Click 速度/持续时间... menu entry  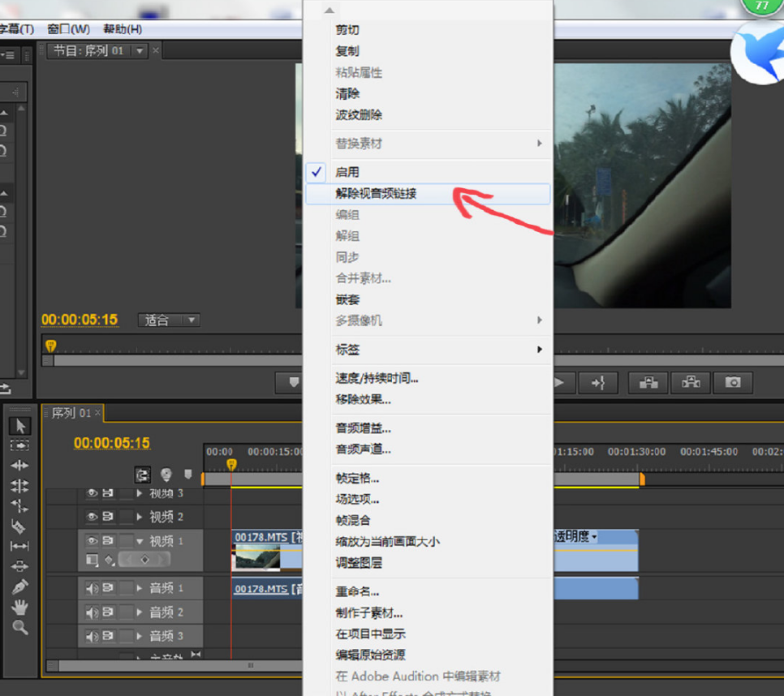(x=377, y=378)
